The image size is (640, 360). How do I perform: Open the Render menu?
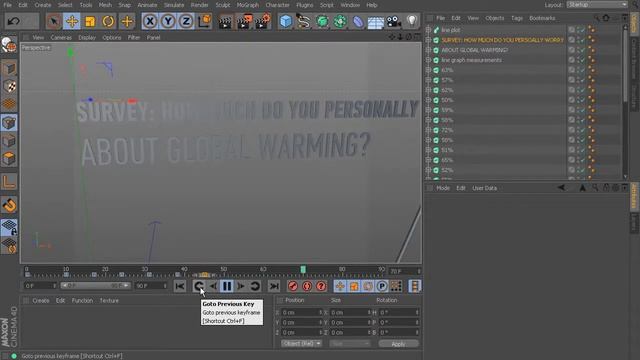click(x=200, y=5)
